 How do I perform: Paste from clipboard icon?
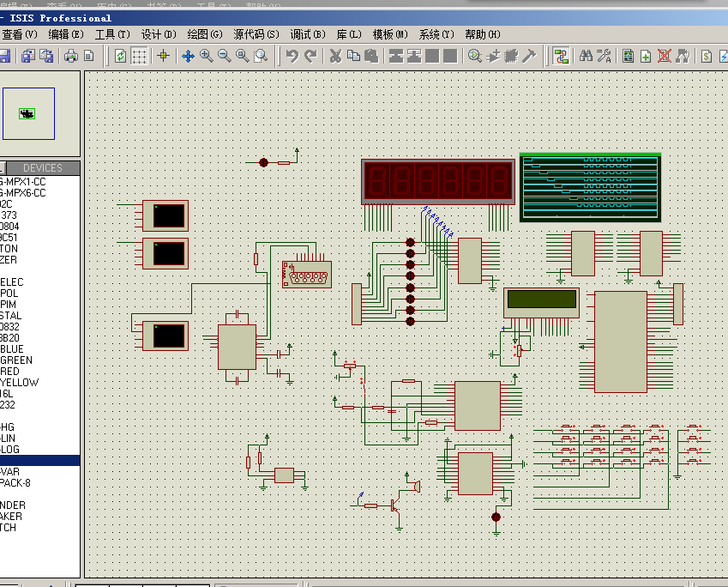pyautogui.click(x=371, y=57)
